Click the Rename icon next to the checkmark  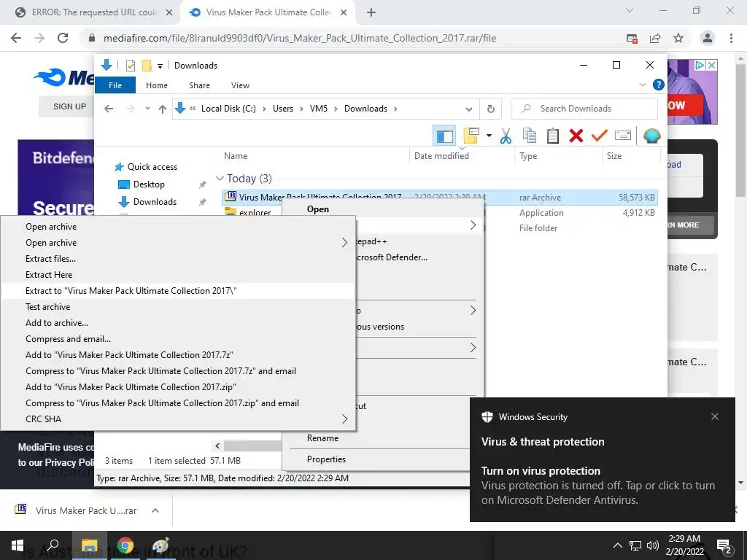[623, 136]
